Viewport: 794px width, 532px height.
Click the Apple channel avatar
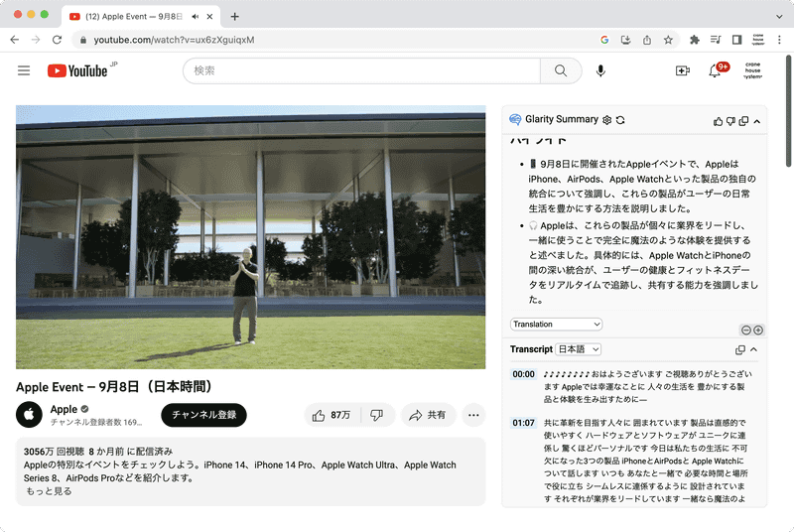point(29,415)
